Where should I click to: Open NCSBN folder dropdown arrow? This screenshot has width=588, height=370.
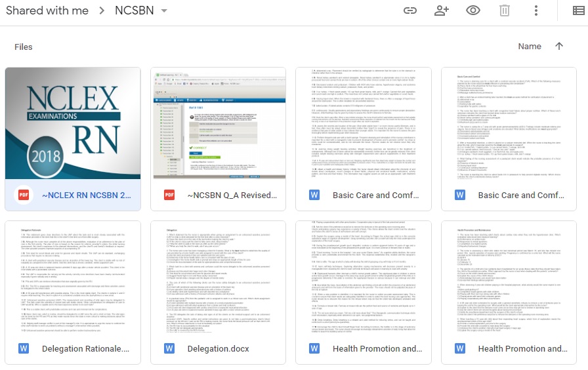click(x=164, y=11)
